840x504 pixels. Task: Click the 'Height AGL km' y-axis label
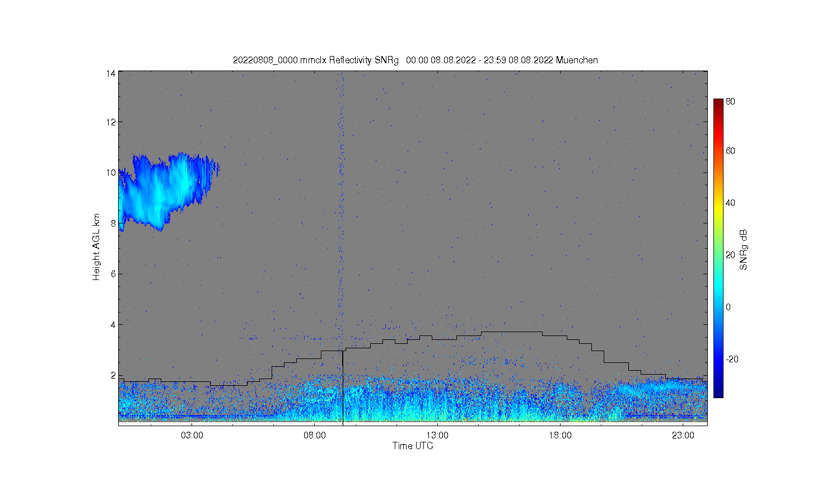coord(96,247)
